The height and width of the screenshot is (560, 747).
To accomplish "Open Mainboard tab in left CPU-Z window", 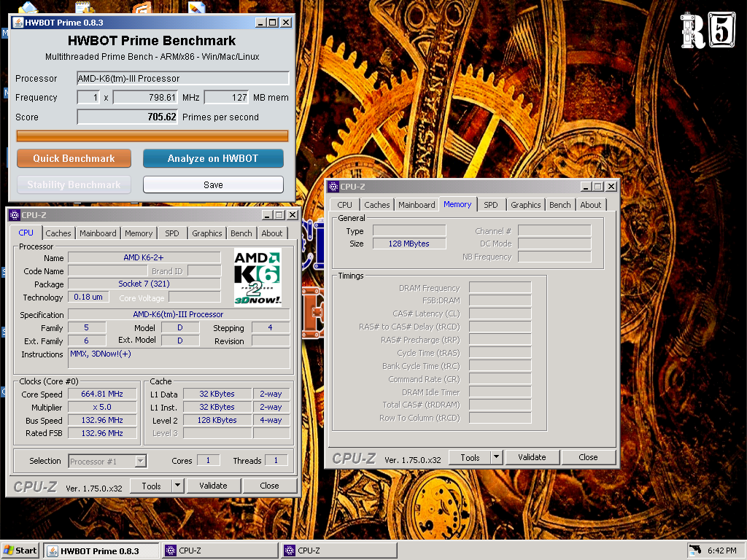I will tap(98, 233).
